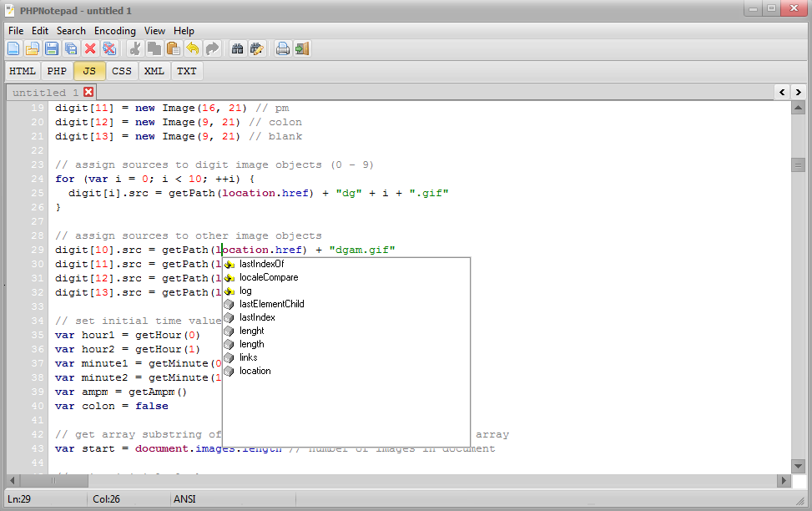Select localeCompare suggestion

(268, 277)
